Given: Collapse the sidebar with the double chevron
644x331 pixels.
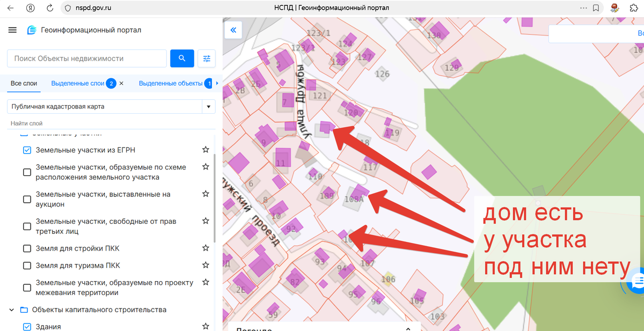Looking at the screenshot, I should click(x=233, y=31).
